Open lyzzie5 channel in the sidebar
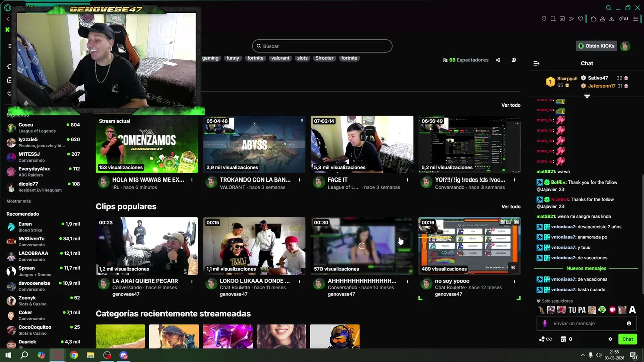The height and width of the screenshot is (362, 644). coord(43,142)
